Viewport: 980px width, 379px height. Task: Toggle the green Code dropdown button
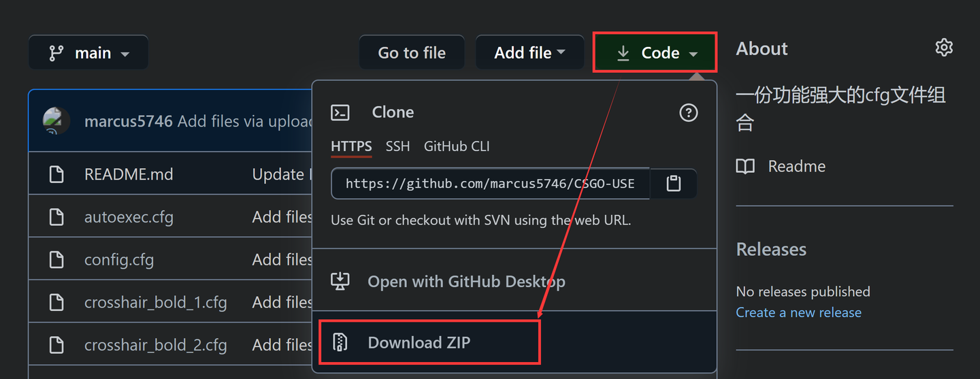[655, 53]
